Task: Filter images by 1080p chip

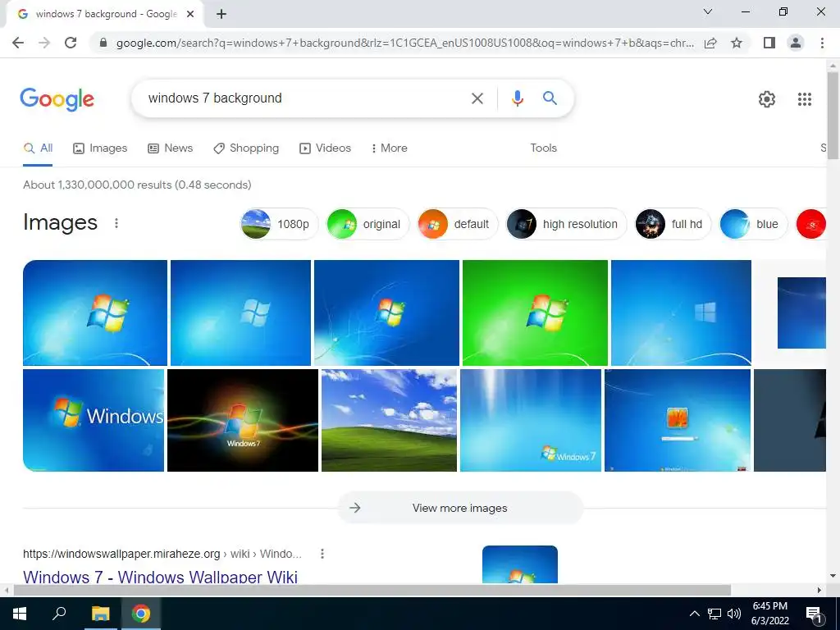Action: (279, 224)
